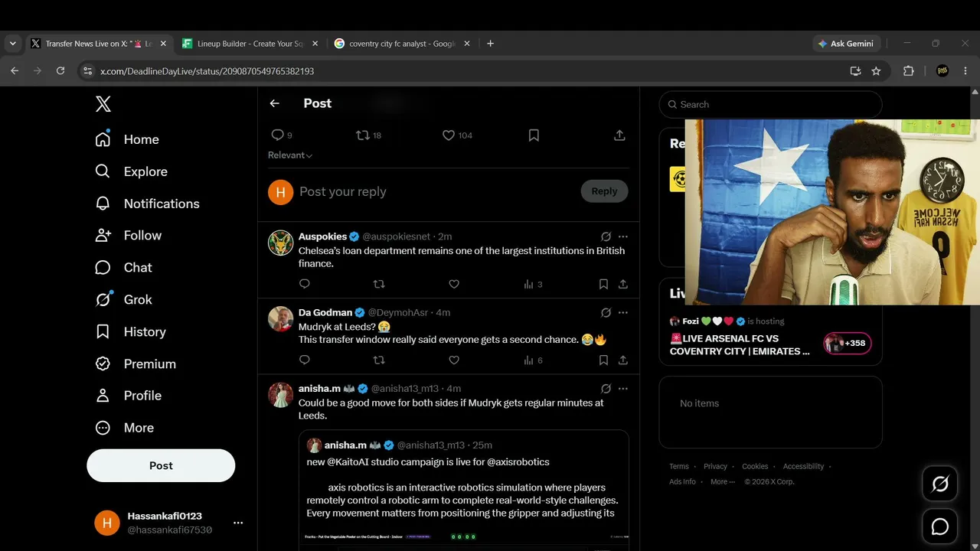Screen dimensions: 980x551
Task: Go to Home in sidebar
Action: [127, 139]
